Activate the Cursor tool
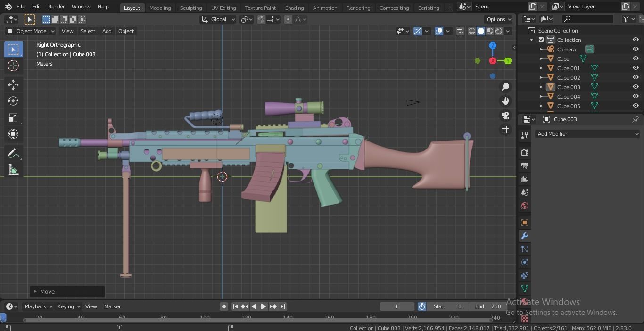Screen dimensions: 644x331 (x=13, y=66)
